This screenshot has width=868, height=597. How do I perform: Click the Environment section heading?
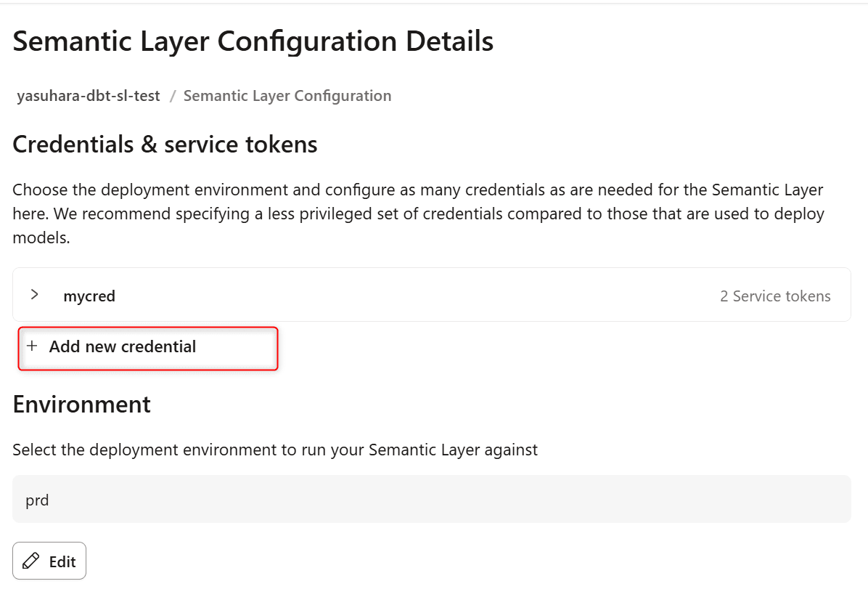[x=82, y=405]
